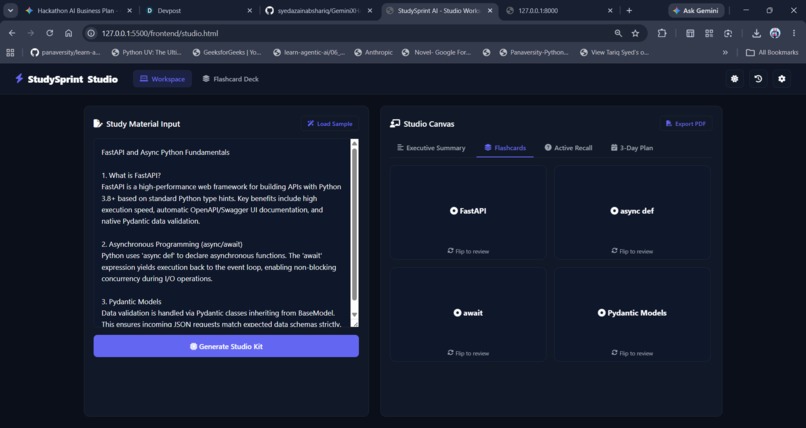Open the browser tab search chevron
Screen dimensions: 806x428
pos(10,10)
